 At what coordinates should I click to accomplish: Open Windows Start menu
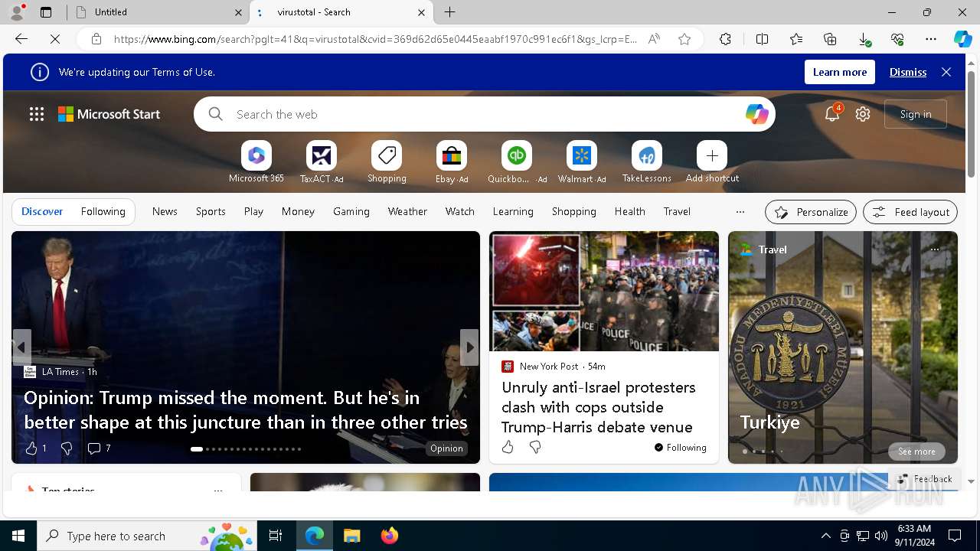pos(18,536)
